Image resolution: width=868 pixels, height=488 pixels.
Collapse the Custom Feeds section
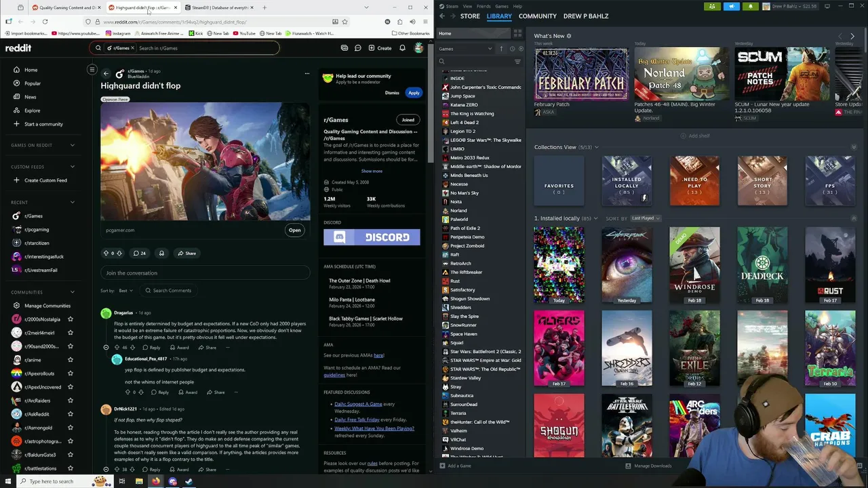point(73,167)
